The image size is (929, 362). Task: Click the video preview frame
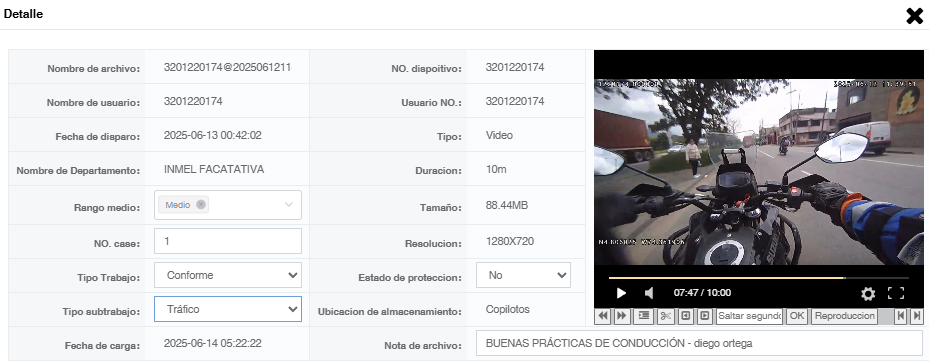coord(758,172)
